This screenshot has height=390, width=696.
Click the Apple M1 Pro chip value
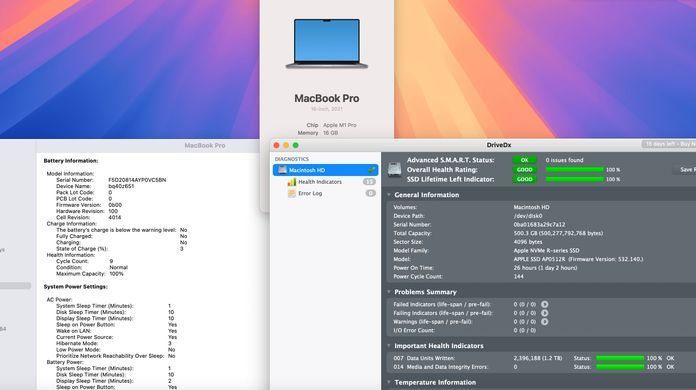[x=340, y=125]
